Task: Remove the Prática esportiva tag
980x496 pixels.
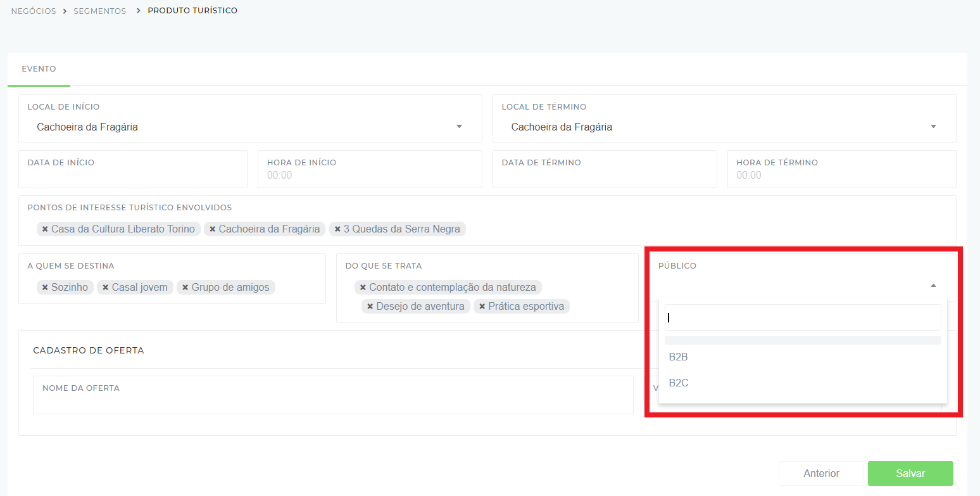Action: coord(482,307)
